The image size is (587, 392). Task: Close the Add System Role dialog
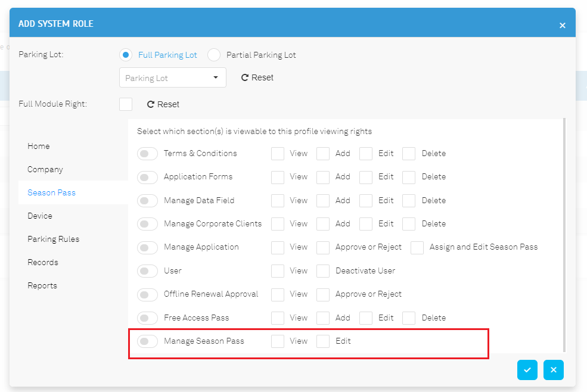pos(563,26)
